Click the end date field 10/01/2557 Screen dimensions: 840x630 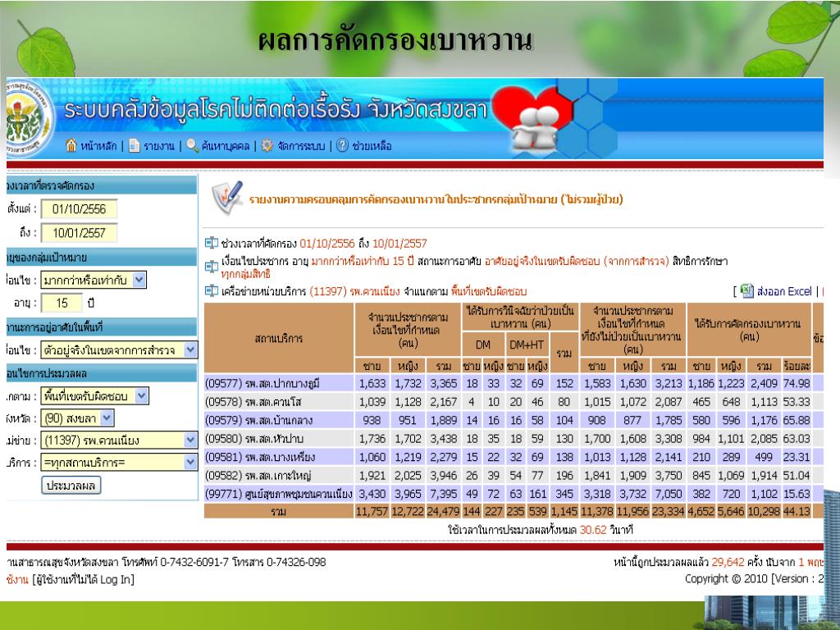(x=80, y=233)
